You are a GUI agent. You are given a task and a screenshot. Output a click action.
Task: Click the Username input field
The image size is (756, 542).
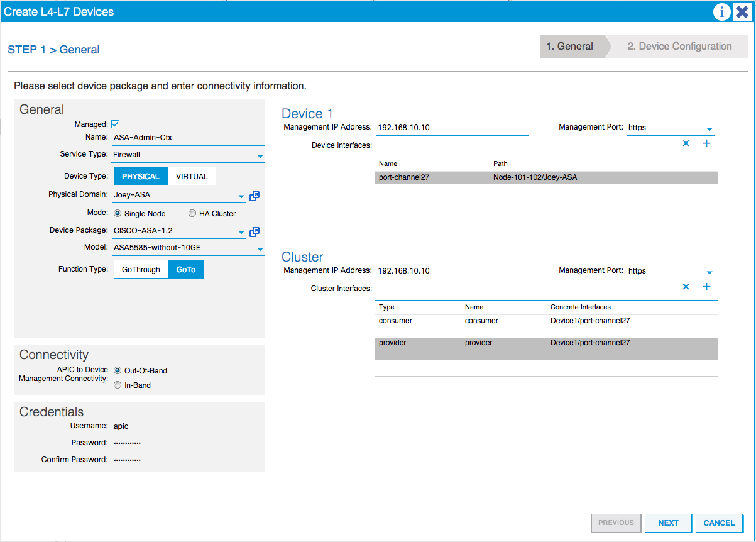point(188,426)
